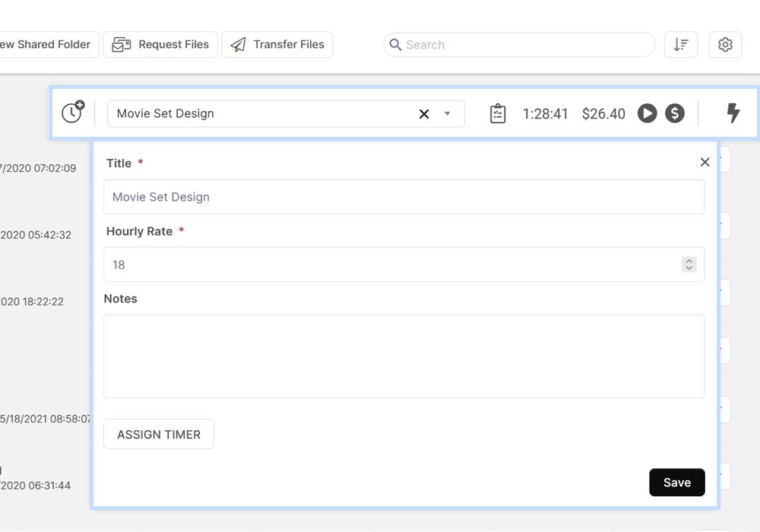Open the Transfer Files option
This screenshot has height=532, width=760.
[277, 45]
